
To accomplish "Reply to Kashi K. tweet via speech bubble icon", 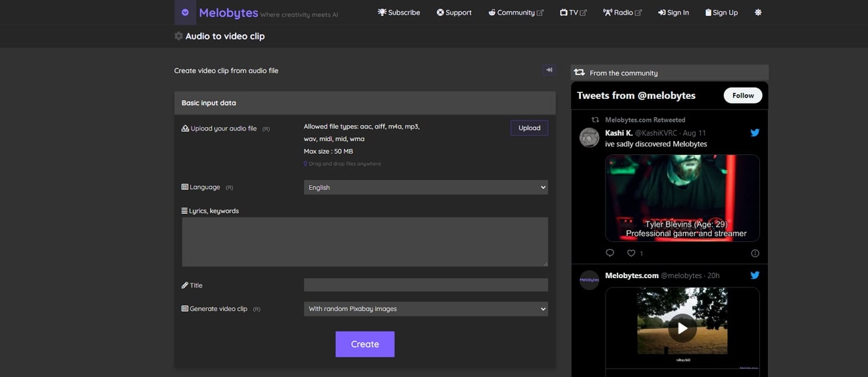I will pyautogui.click(x=610, y=253).
